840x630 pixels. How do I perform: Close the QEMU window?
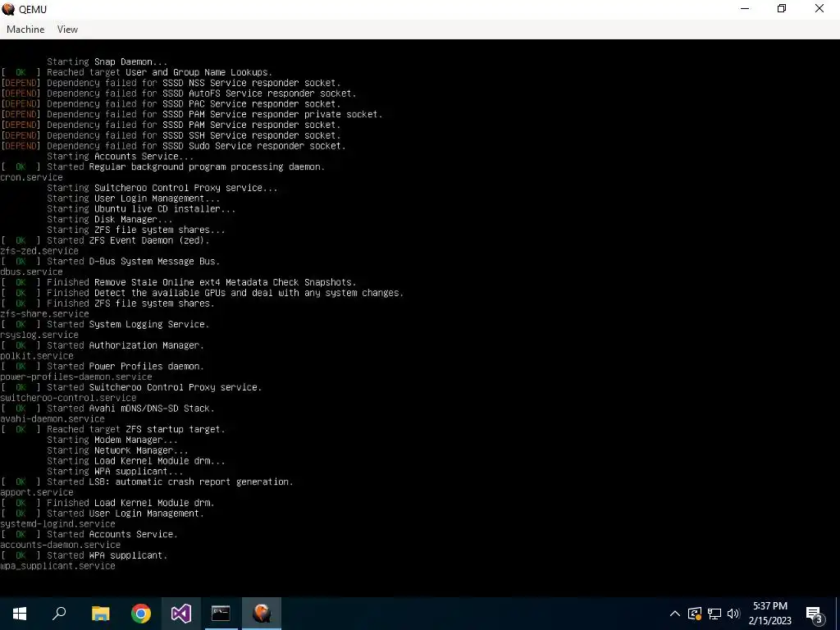pyautogui.click(x=819, y=8)
